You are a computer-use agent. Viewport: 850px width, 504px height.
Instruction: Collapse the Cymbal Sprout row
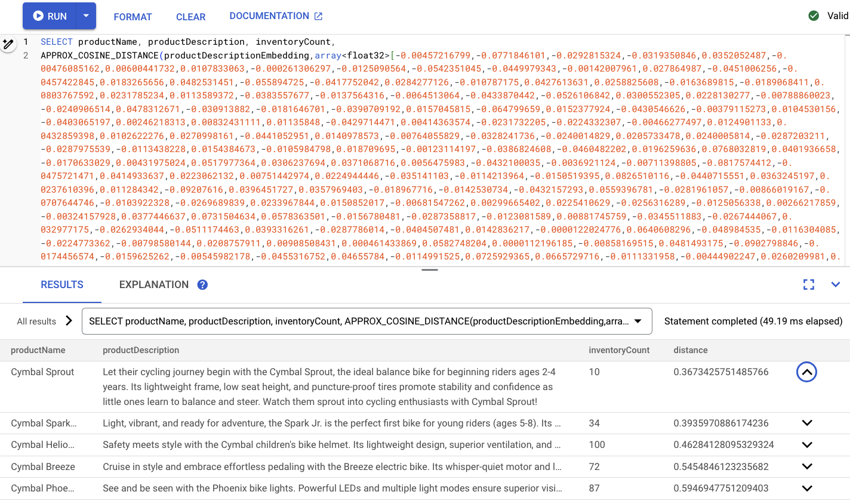coord(806,372)
